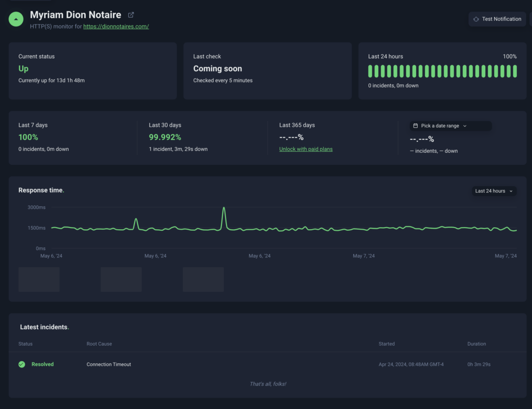The height and width of the screenshot is (409, 532).
Task: Click the green Resolved checkmark icon
Action: tap(22, 364)
